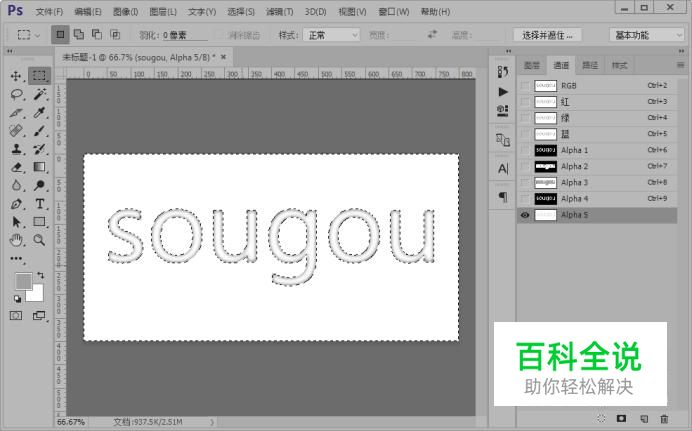
Task: Open the 滤镜(T) menu
Action: click(x=279, y=12)
